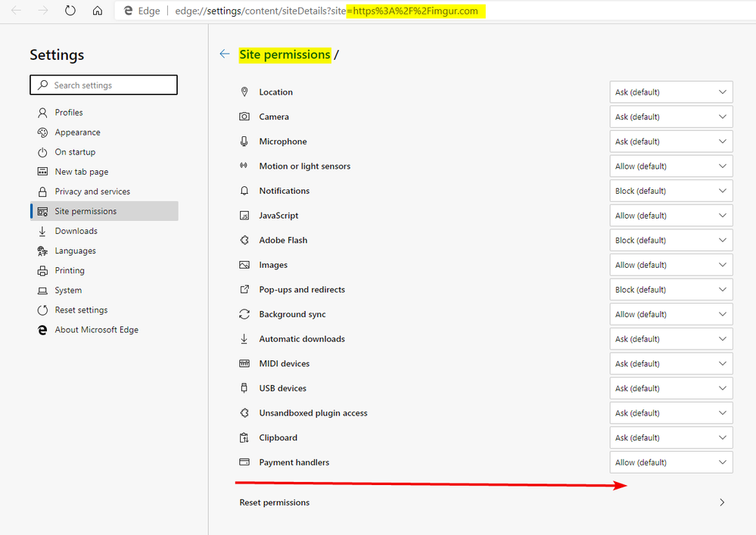The height and width of the screenshot is (535, 756).
Task: Click the Site permissions breadcrumb heading
Action: 285,54
